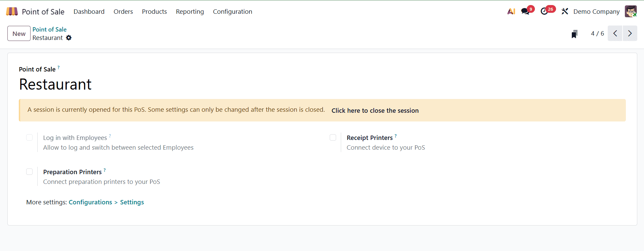The height and width of the screenshot is (251, 644).
Task: Open the gear actions menu beside Restaurant
Action: (68, 38)
